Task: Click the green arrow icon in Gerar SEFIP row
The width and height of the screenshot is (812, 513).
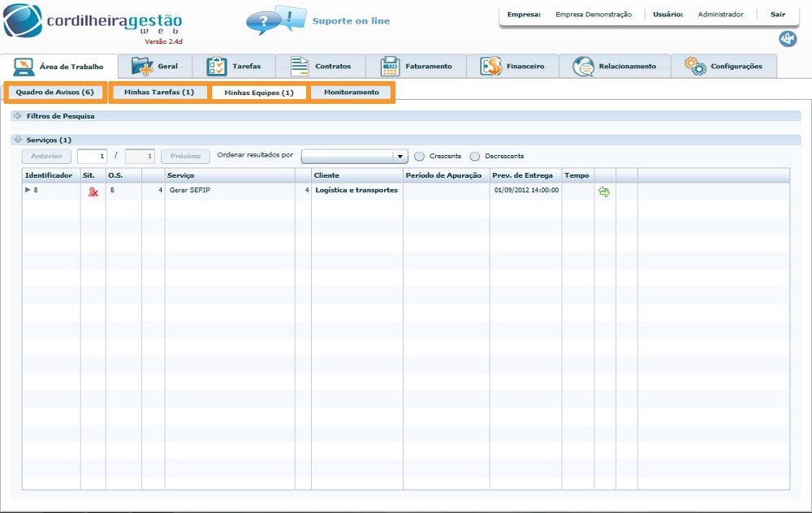Action: pyautogui.click(x=604, y=192)
